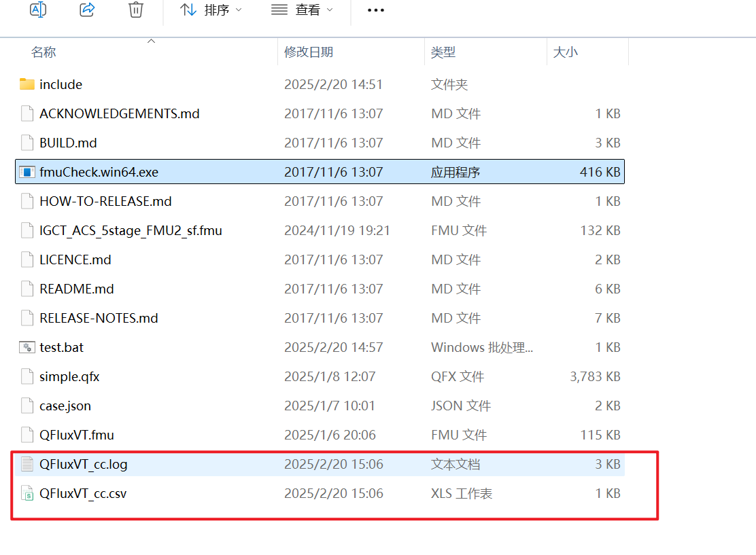Click the QFluxVT_cc.log text document icon
Screen dimensions: 756x555
click(x=27, y=465)
